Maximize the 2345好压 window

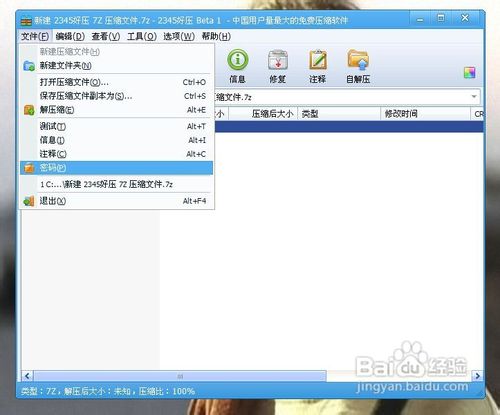coord(441,18)
